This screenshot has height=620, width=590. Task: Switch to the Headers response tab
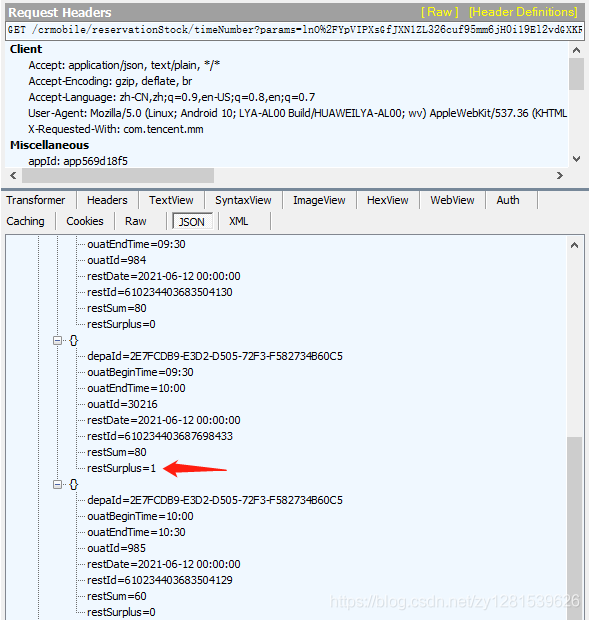[107, 200]
